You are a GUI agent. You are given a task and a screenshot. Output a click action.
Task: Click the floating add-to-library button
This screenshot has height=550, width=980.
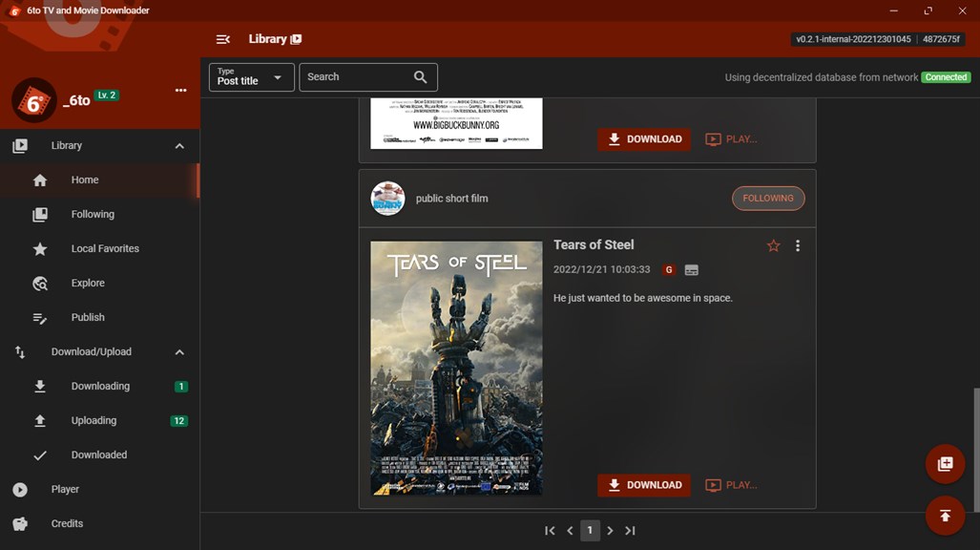945,464
